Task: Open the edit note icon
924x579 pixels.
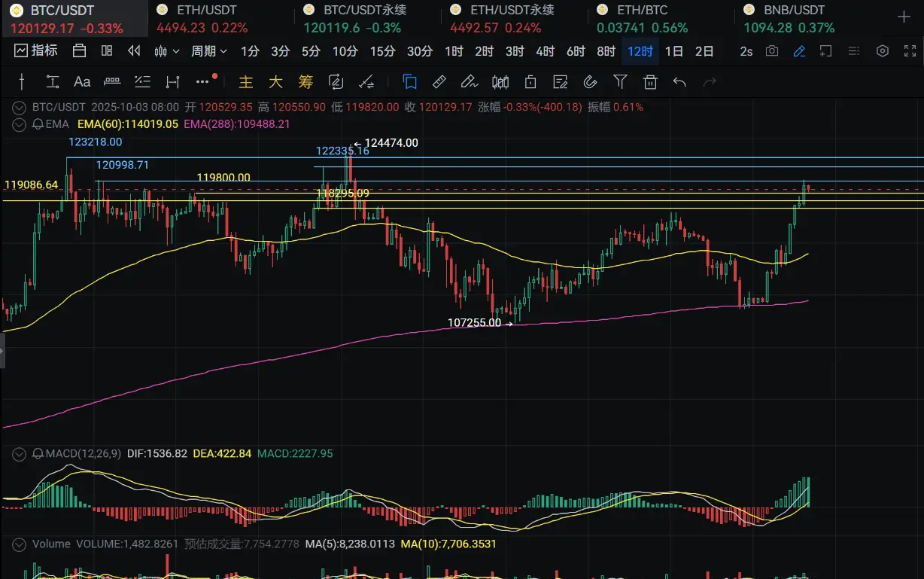Action: (560, 82)
